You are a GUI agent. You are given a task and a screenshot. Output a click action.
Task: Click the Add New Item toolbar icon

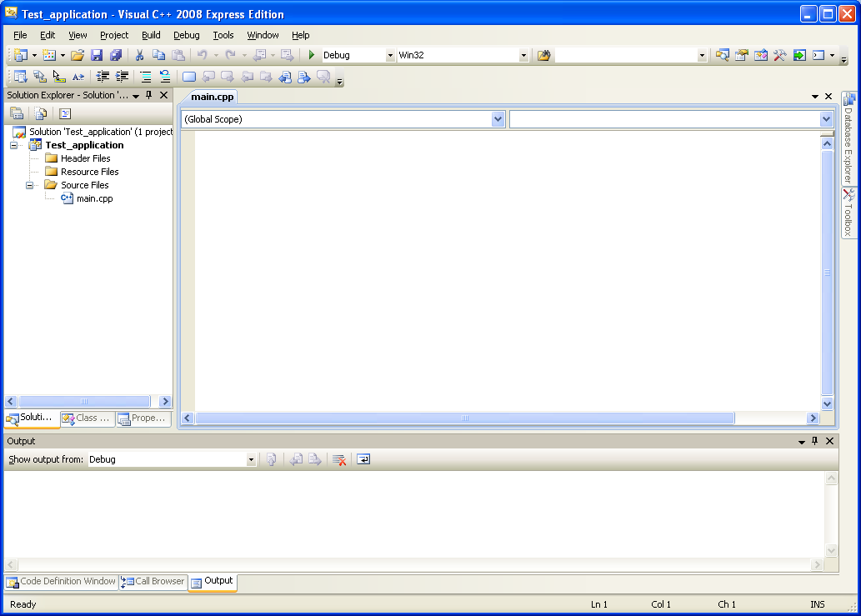(x=49, y=55)
